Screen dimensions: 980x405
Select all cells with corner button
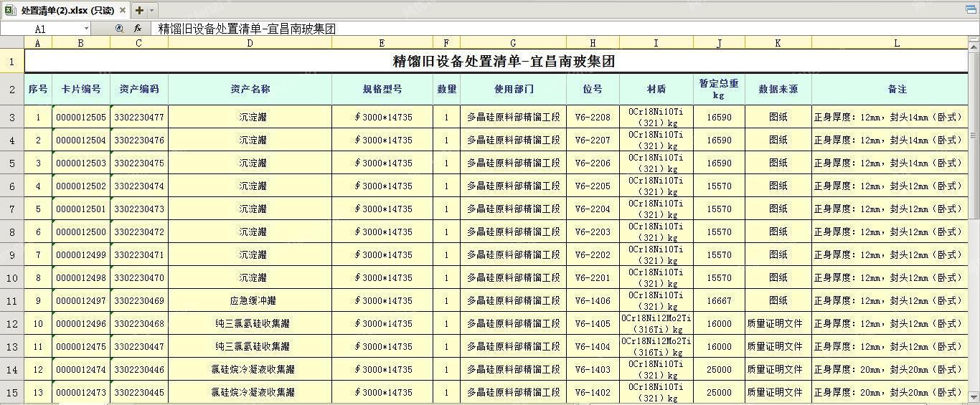(12, 43)
